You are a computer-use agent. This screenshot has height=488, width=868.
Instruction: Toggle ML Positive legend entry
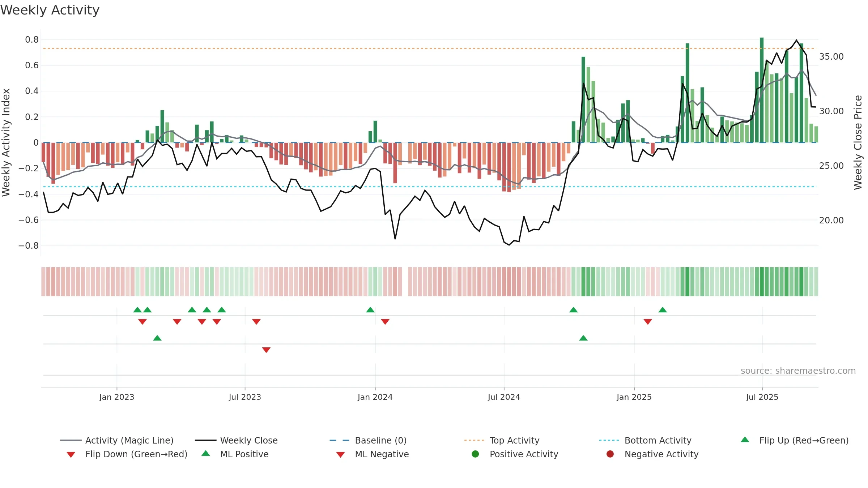click(235, 454)
